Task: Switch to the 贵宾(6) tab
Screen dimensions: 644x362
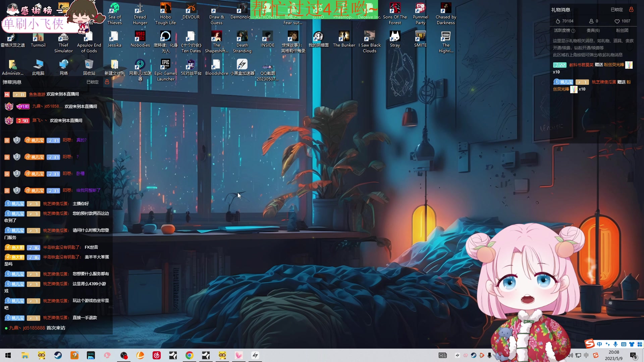Action: pos(593,31)
